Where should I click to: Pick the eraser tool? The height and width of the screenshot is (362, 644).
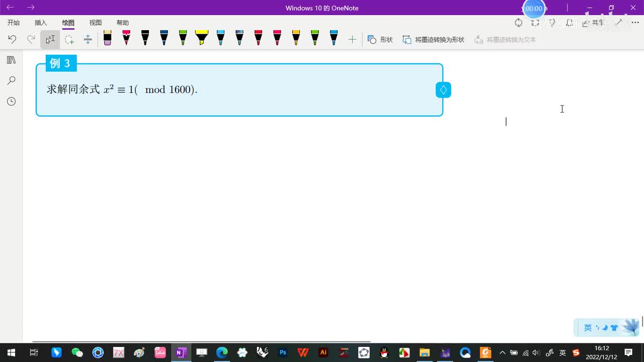tap(107, 38)
